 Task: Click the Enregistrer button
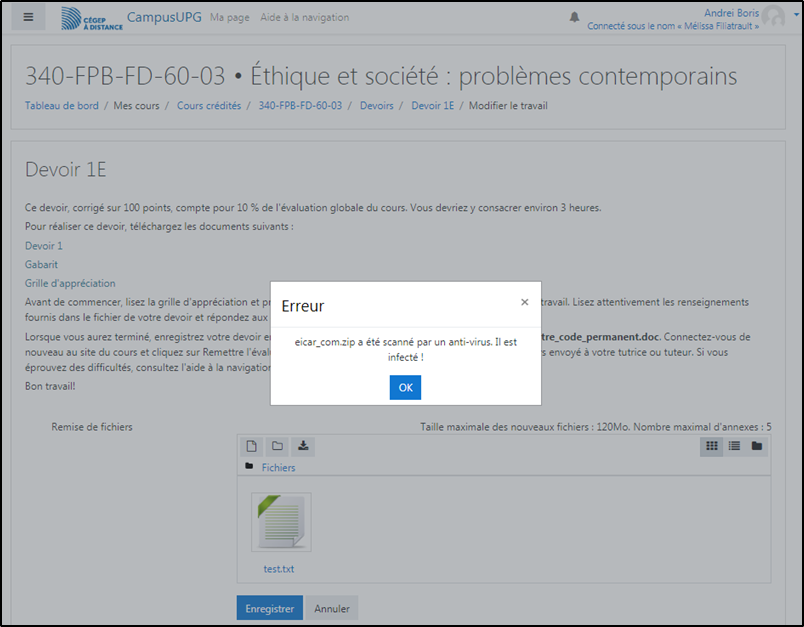tap(269, 608)
